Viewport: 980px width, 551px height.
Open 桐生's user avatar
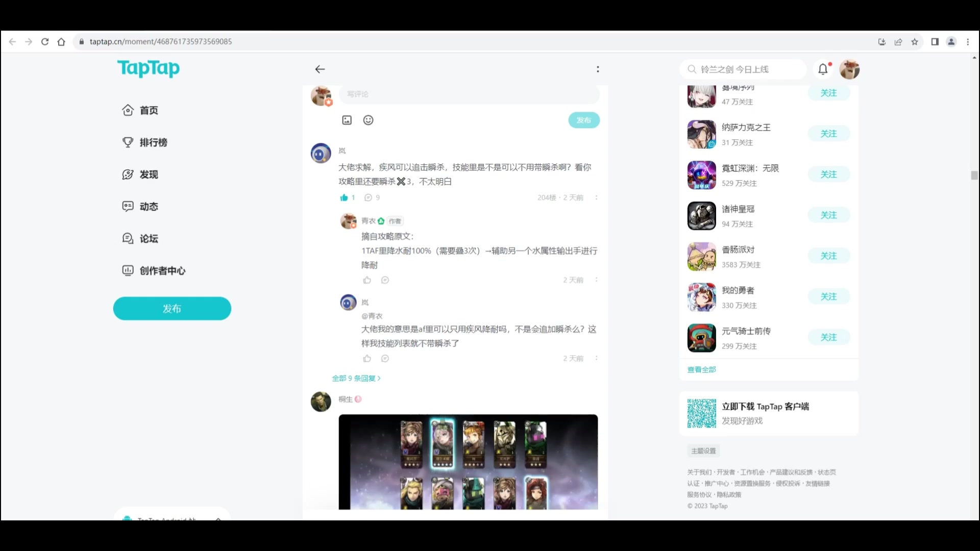[x=321, y=402]
